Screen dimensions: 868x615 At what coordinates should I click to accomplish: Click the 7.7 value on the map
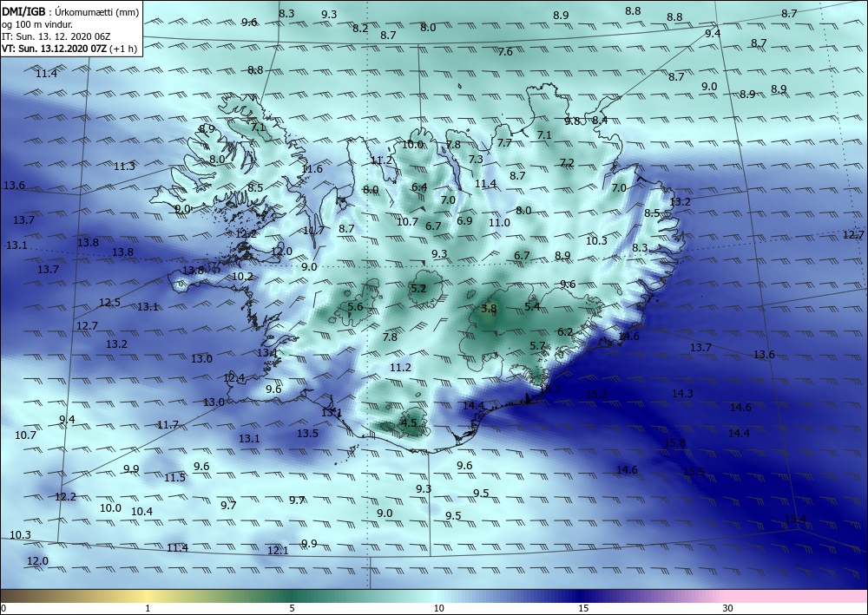click(504, 142)
